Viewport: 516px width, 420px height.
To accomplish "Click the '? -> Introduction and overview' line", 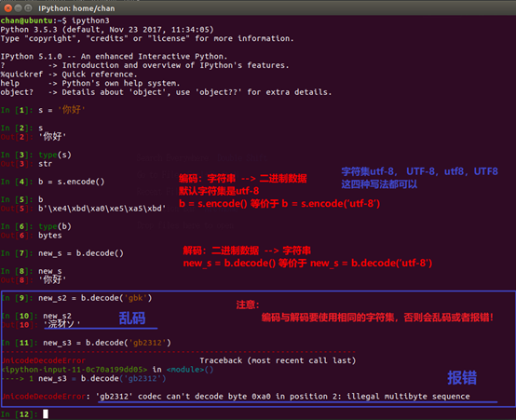I will [144, 65].
